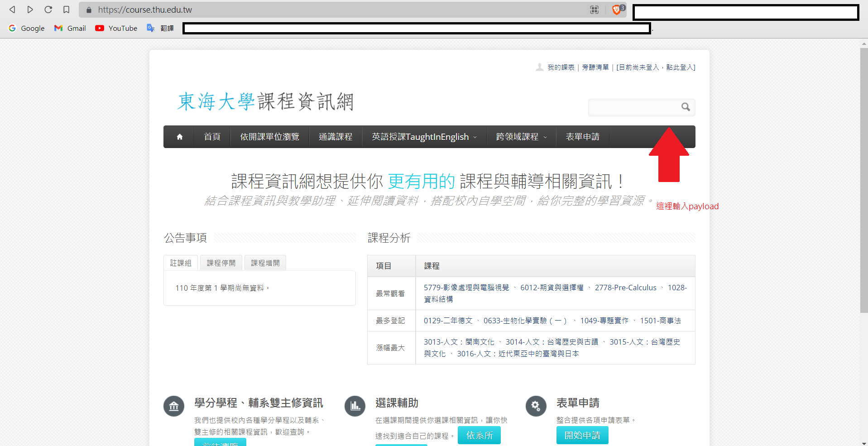
Task: Click the vertical page scrollbar thumb
Action: point(864,180)
